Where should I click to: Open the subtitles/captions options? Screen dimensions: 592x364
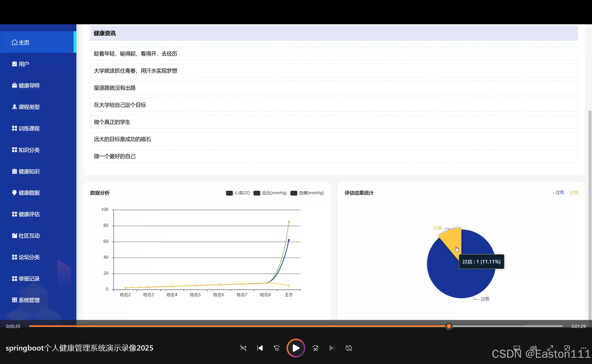517,348
